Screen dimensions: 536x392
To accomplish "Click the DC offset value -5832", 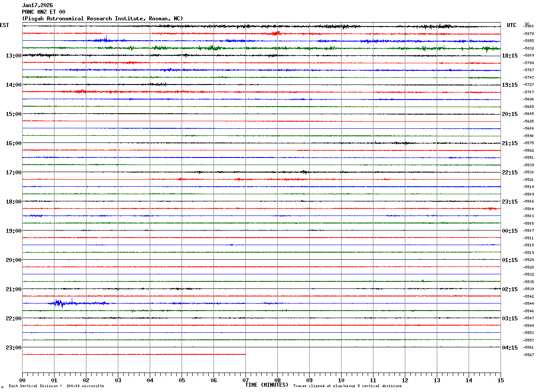I will (528, 48).
